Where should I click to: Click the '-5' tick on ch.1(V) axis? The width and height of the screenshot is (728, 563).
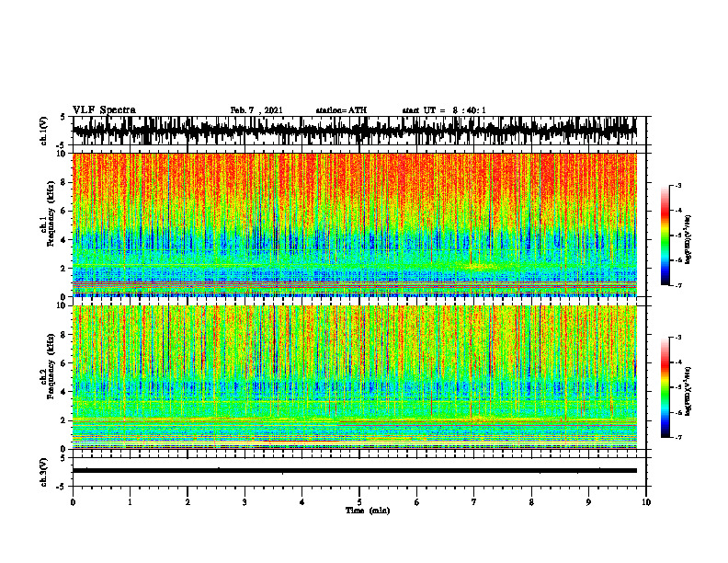(x=62, y=145)
